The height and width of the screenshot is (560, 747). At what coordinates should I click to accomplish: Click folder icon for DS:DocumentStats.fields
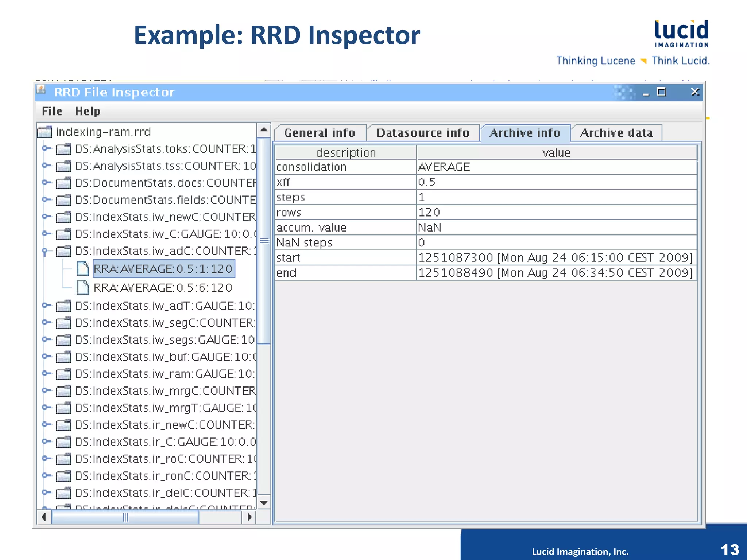click(63, 200)
